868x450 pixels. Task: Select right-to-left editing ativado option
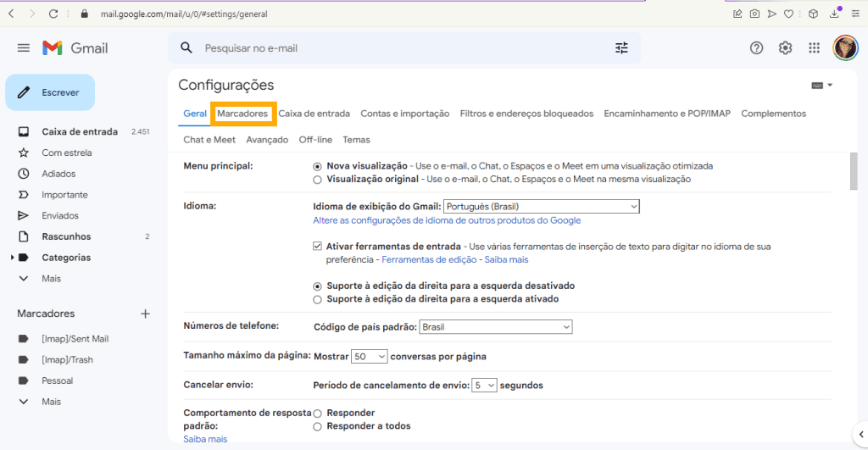[317, 299]
